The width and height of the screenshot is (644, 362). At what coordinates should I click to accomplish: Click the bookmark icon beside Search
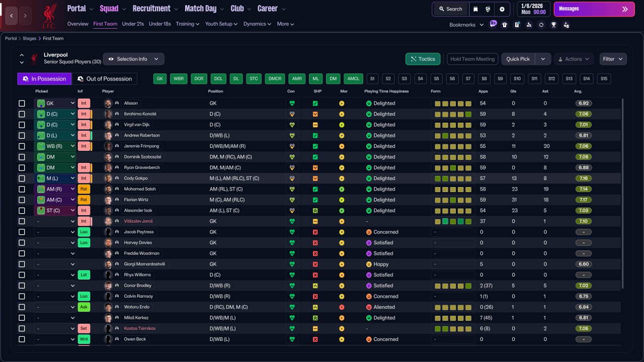click(475, 9)
